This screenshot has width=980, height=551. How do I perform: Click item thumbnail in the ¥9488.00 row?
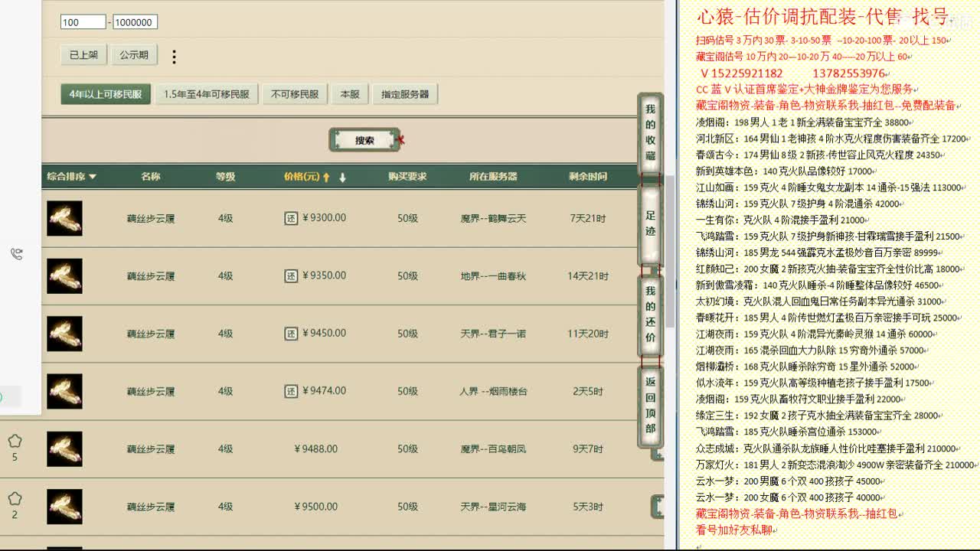coord(64,449)
